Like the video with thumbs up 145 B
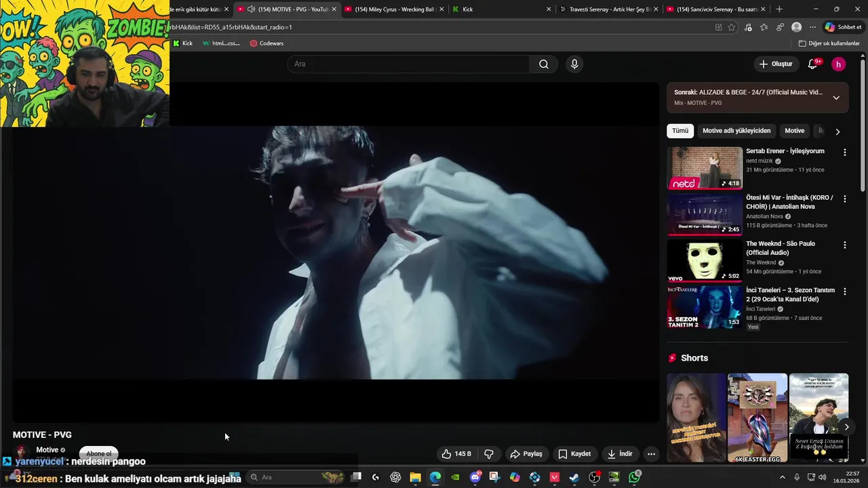 coord(456,453)
